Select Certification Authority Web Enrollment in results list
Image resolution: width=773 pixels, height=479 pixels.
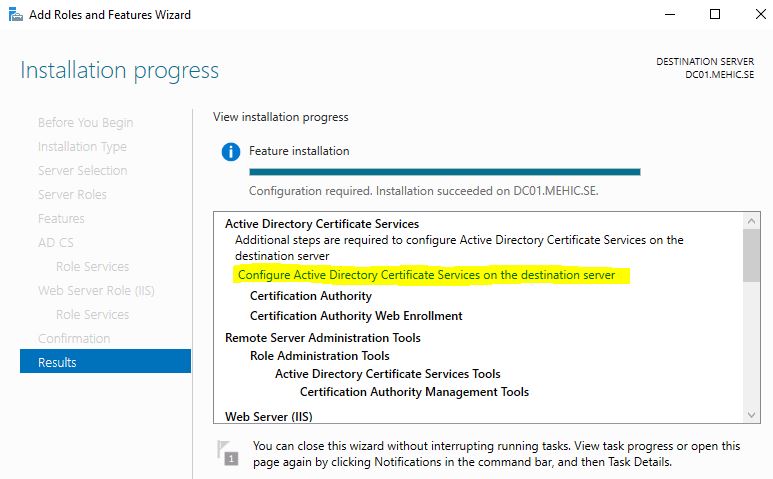pos(356,316)
